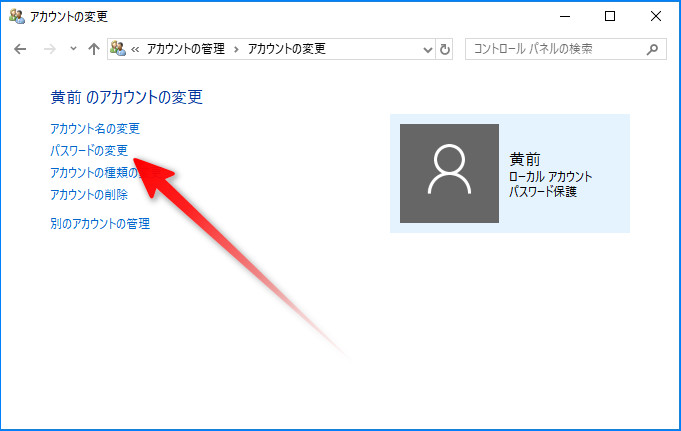This screenshot has height=431, width=681.
Task: Open アカウント名の変更 link
Action: coord(95,129)
